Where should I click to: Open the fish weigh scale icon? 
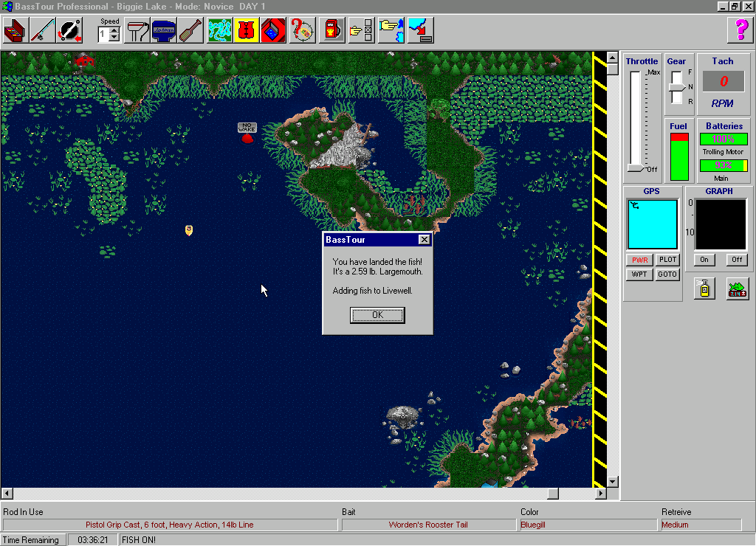click(738, 288)
